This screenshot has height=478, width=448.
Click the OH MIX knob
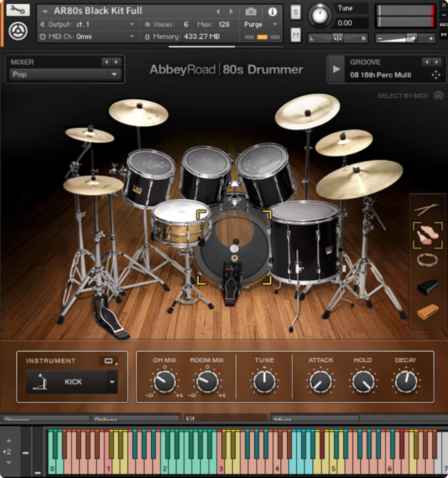click(x=164, y=381)
